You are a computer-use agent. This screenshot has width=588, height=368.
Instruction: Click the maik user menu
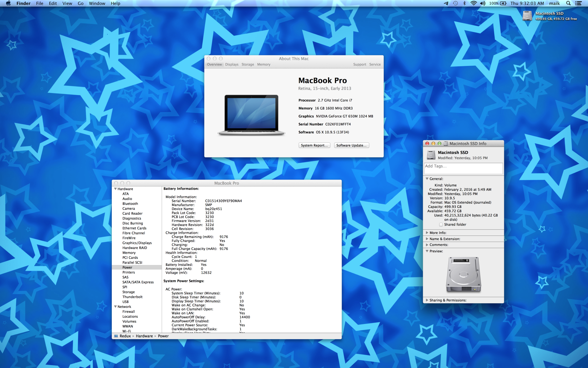(554, 3)
